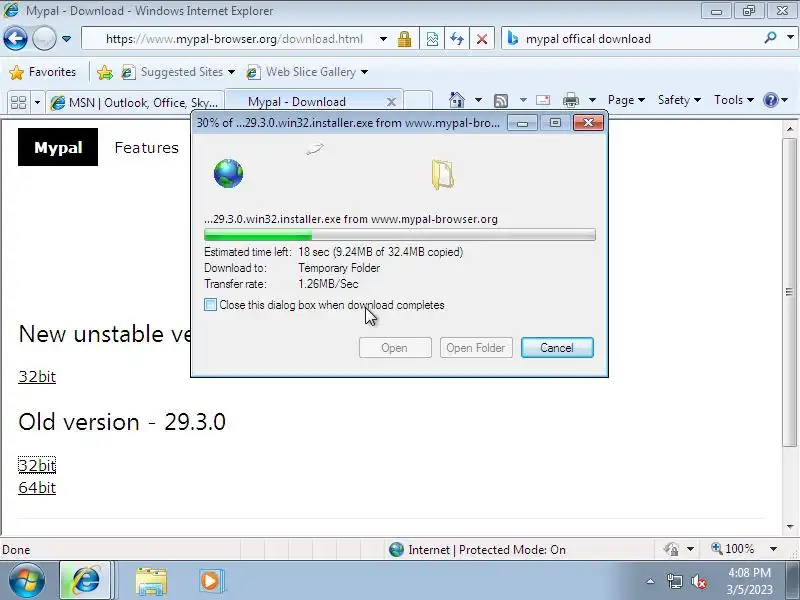Click the Refresh page icon
Viewport: 800px width, 600px height.
coord(457,39)
